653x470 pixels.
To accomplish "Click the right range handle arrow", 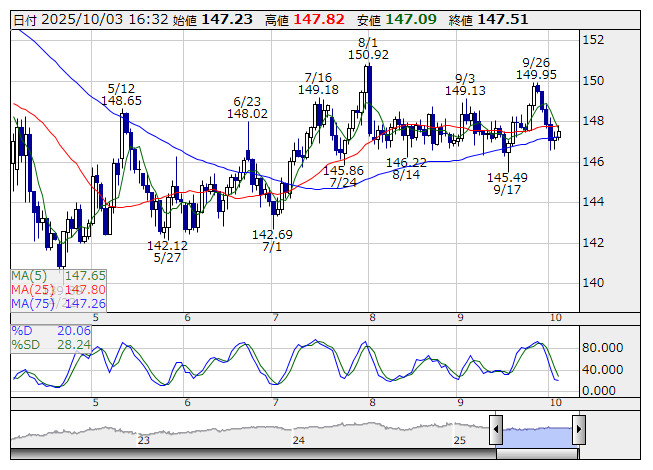I will [x=577, y=430].
